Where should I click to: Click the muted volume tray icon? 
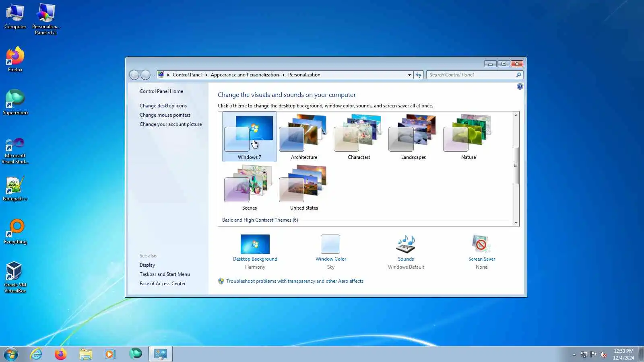(603, 354)
